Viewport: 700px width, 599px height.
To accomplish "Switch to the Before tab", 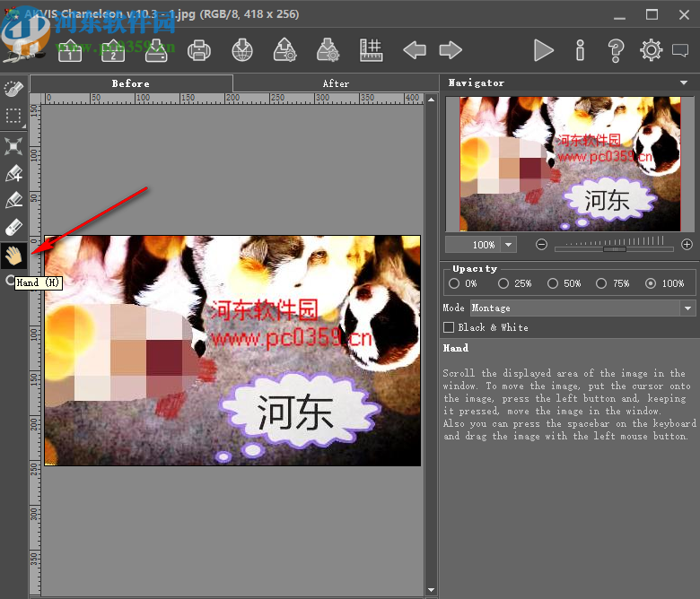I will 131,83.
